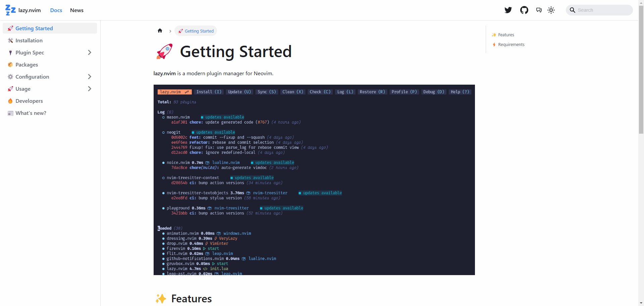Click Getting Started breadcrumb pill
Viewport: 644px width, 306px height.
[x=196, y=31]
